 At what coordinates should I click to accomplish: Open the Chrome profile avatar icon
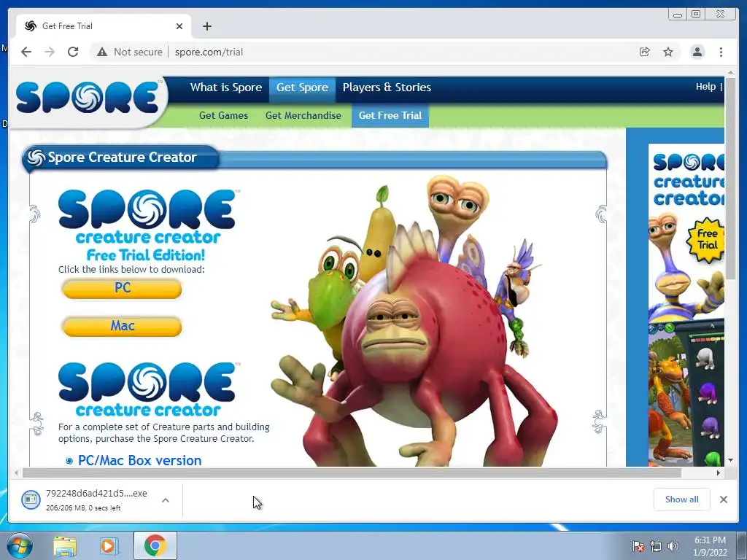(697, 52)
